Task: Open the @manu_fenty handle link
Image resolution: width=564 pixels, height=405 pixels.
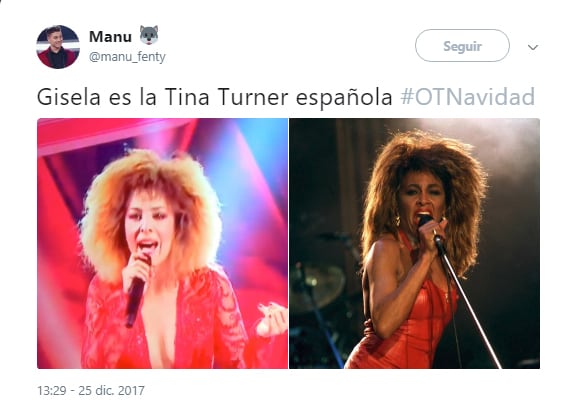Action: 127,57
